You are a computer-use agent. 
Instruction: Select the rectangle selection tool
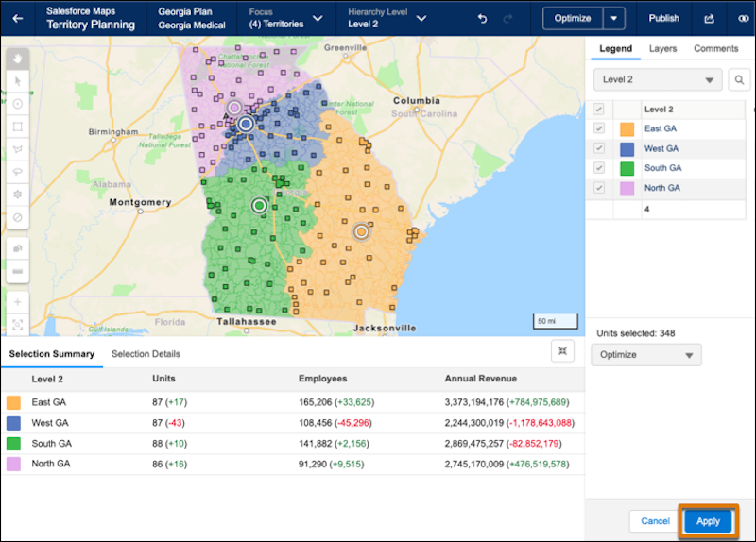(18, 127)
